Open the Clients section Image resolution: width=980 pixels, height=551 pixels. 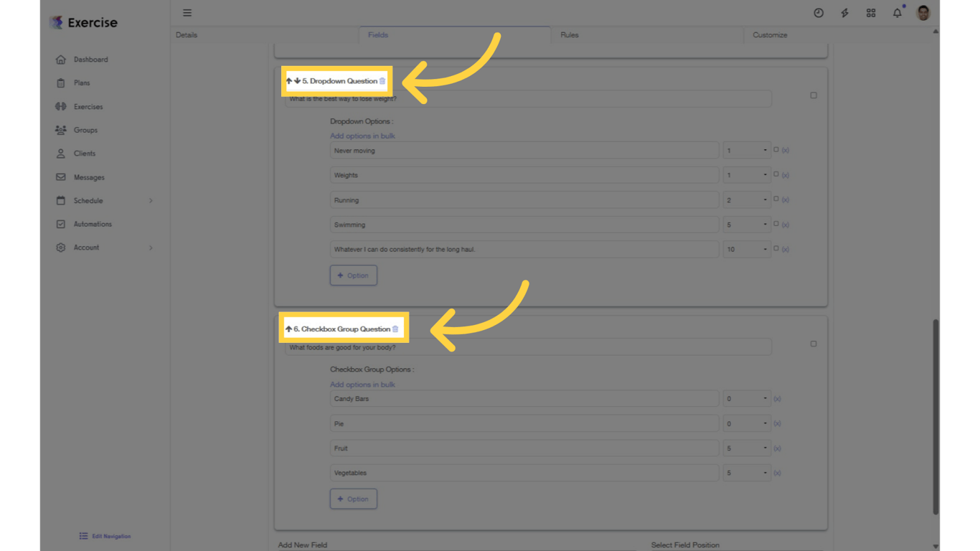[85, 153]
